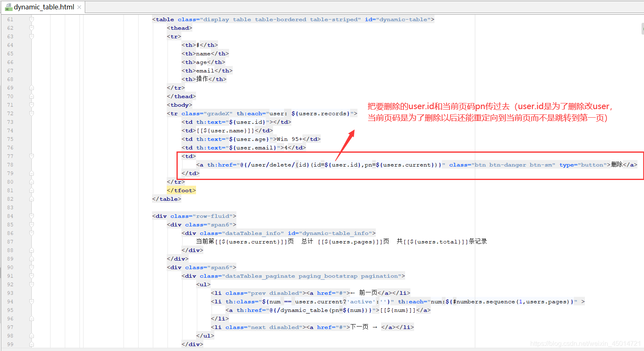Click the ${user.age} cell line
Viewport: 644px width, 351px height.
(251, 139)
